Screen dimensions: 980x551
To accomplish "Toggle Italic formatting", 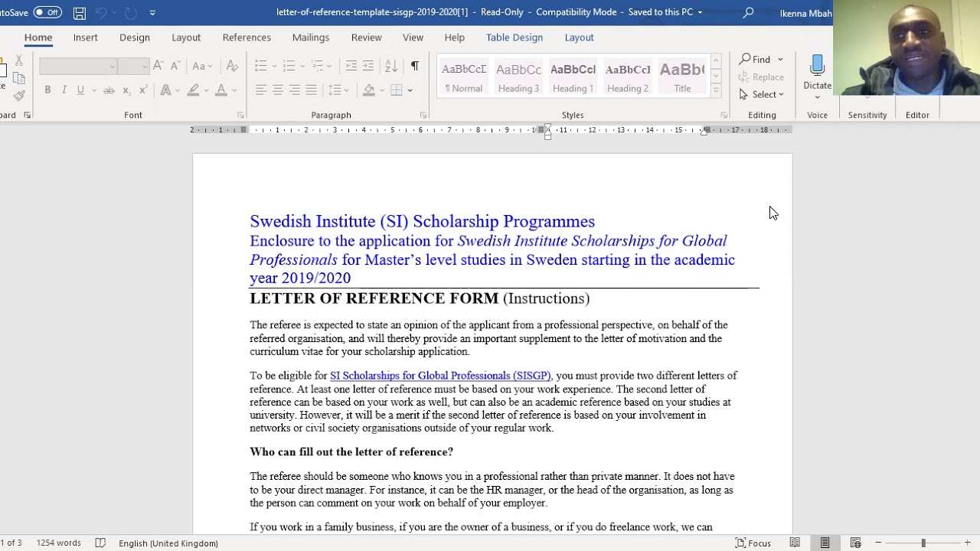I will [x=64, y=90].
